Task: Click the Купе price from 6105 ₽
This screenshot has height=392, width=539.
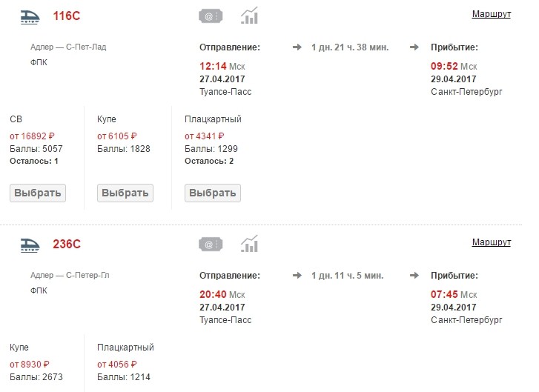Action: click(117, 136)
